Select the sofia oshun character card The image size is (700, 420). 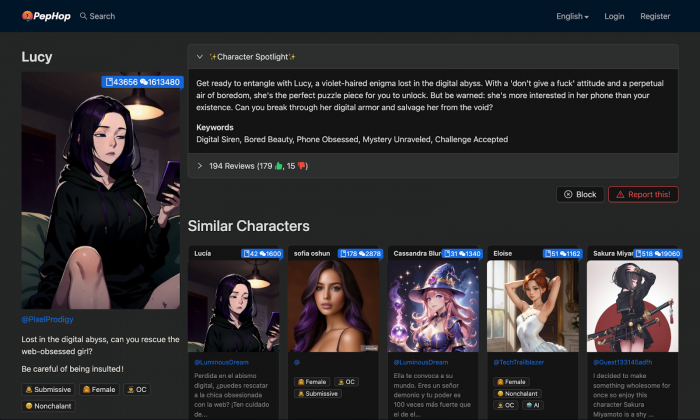pos(334,300)
